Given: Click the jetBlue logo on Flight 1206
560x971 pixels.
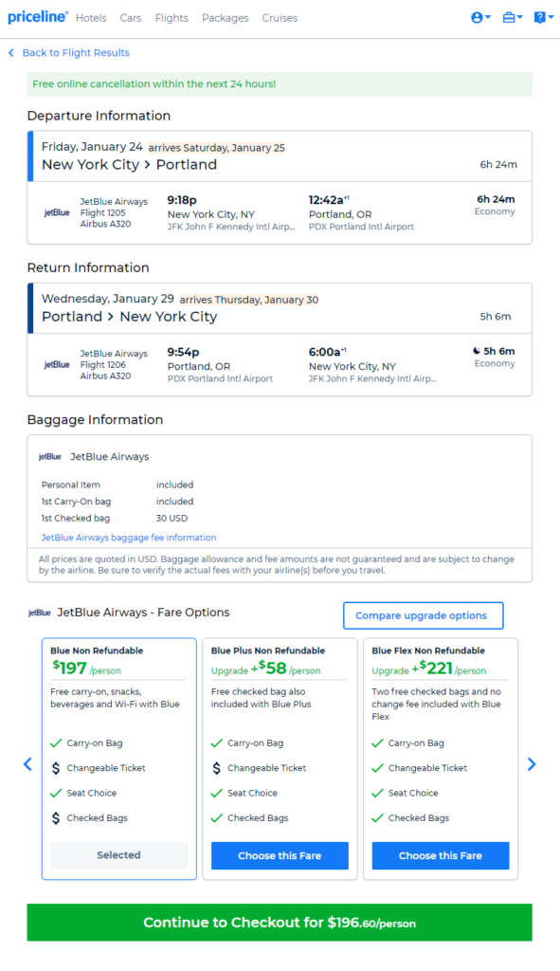Looking at the screenshot, I should [x=57, y=365].
